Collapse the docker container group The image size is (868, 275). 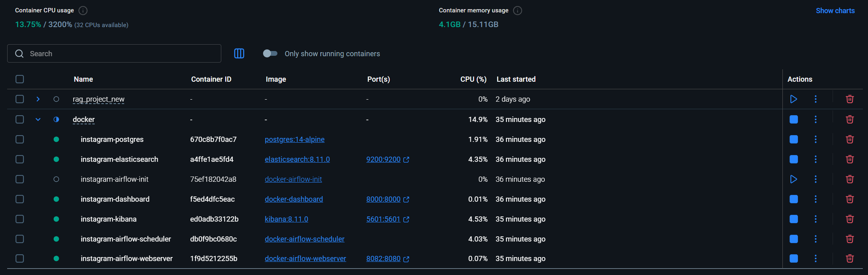(x=38, y=120)
